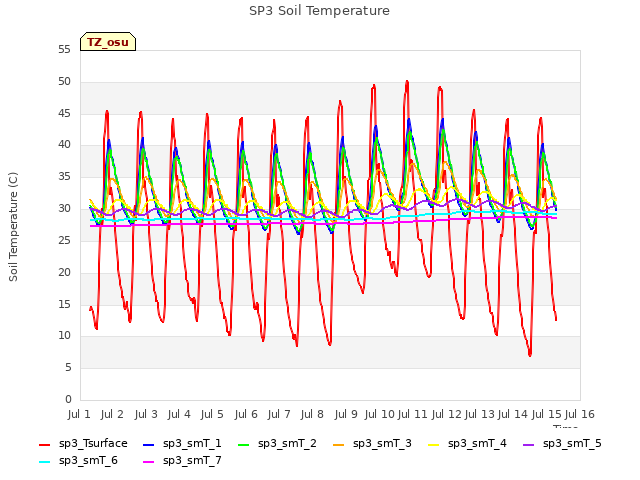
Task: Click yellow swatch beside sp3_smT_4
Action: [433, 444]
